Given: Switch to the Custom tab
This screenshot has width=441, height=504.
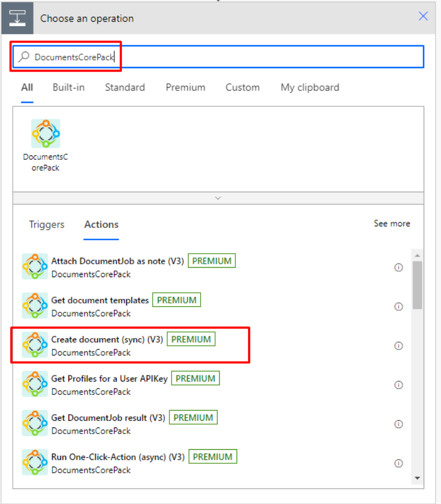Looking at the screenshot, I should 243,87.
